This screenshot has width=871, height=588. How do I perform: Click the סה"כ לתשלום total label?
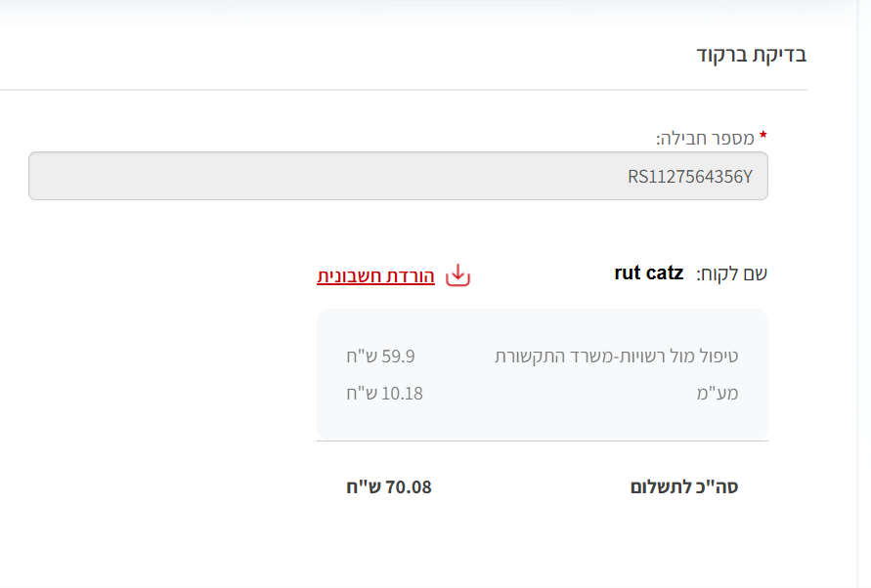(684, 486)
